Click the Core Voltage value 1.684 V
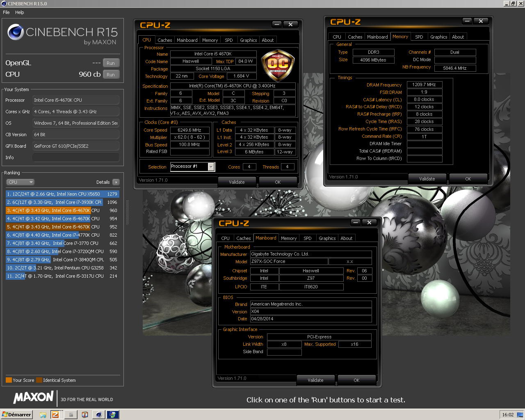525x420 pixels. tap(241, 76)
